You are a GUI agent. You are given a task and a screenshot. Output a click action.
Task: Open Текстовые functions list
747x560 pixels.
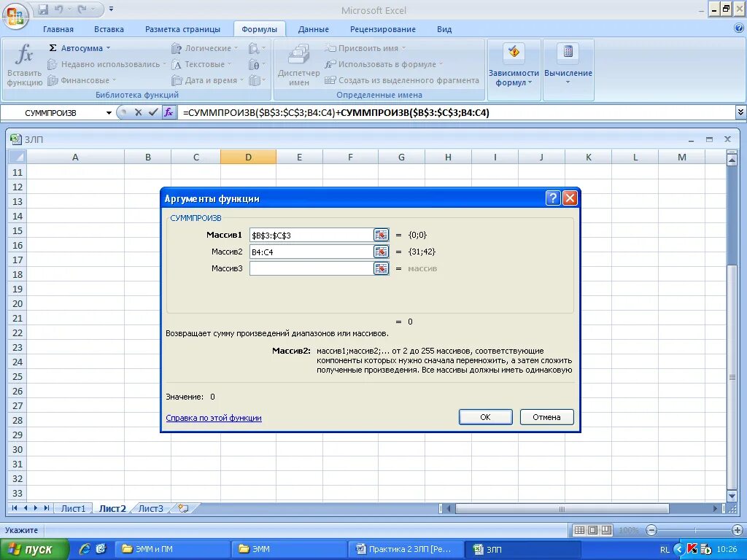(x=201, y=64)
